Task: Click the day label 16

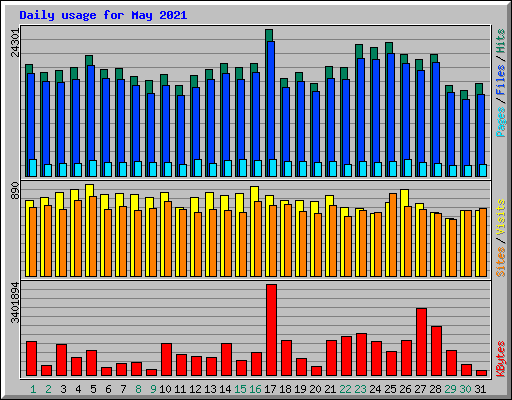Action: pyautogui.click(x=255, y=389)
